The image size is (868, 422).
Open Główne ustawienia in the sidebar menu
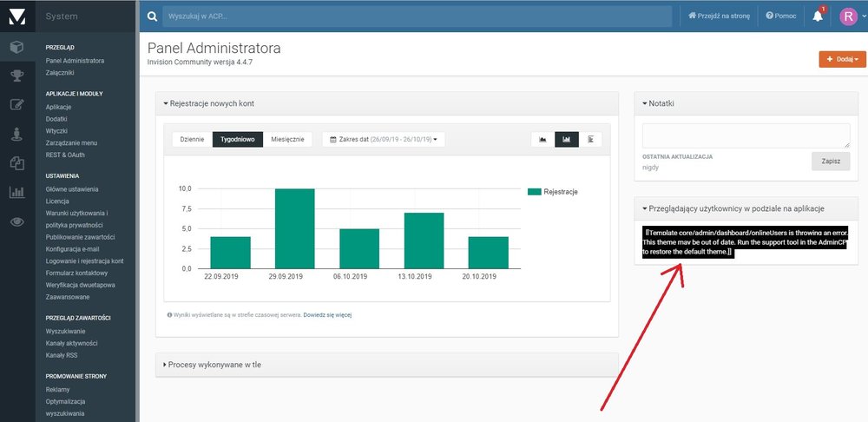click(x=72, y=188)
